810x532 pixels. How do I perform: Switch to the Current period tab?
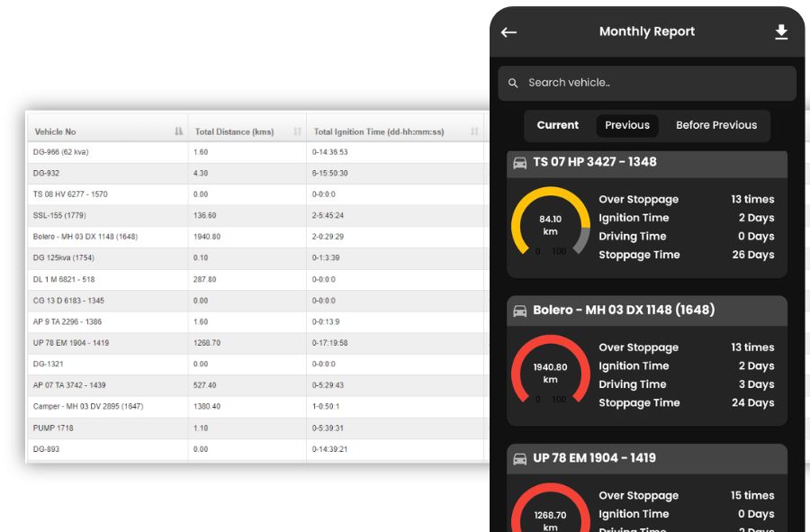[558, 125]
